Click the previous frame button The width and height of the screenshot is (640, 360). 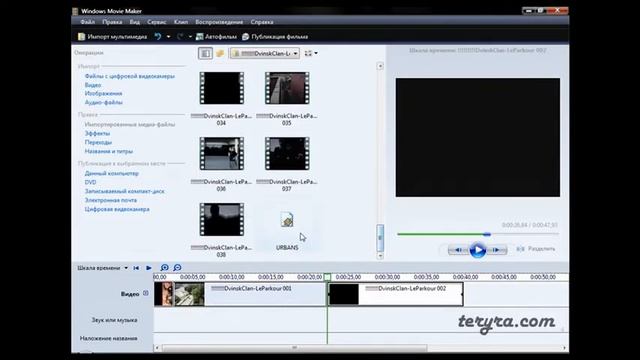[x=458, y=250]
